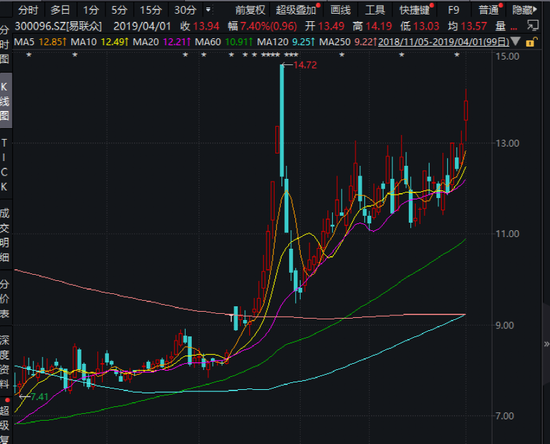
Task: Click the pop-out window icon beside 量
Action: [x=533, y=25]
